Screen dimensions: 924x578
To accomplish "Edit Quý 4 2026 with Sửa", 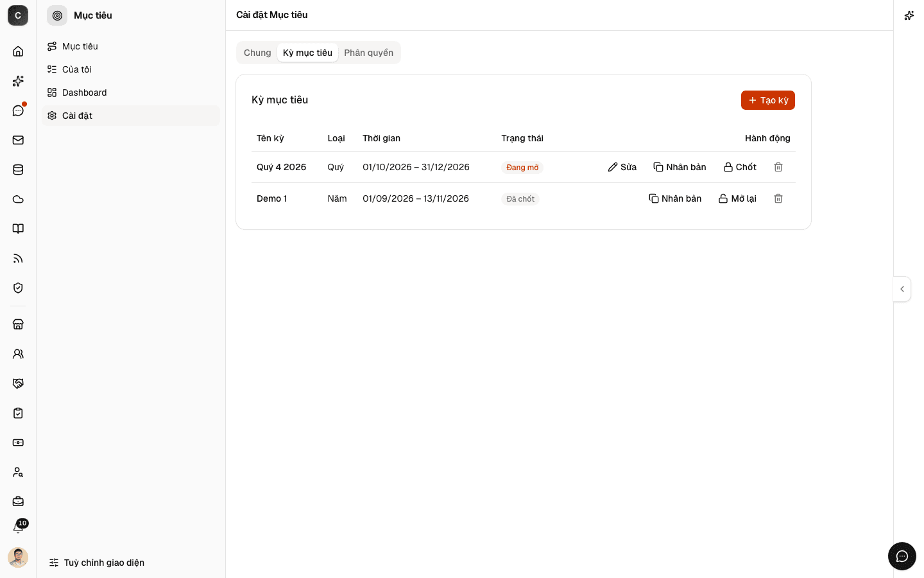I will [622, 167].
